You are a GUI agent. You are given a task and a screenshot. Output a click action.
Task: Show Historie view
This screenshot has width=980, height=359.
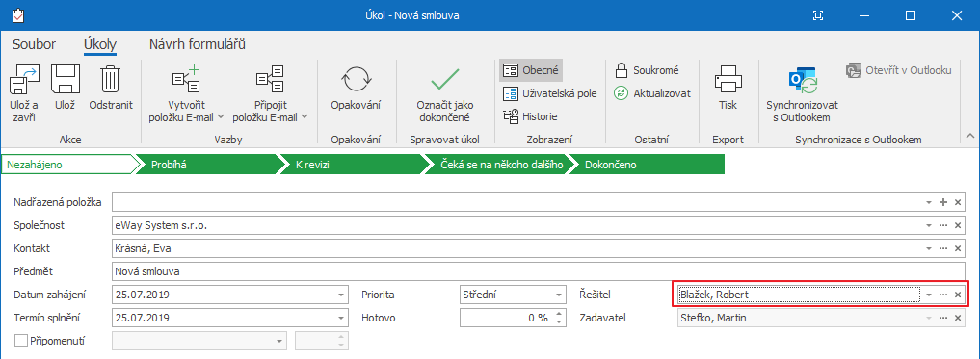pos(530,116)
